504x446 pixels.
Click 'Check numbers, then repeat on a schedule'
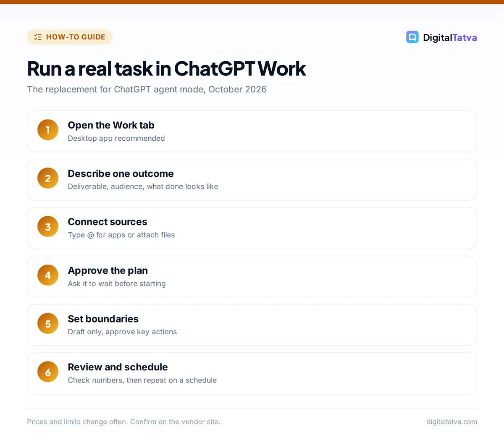point(142,380)
